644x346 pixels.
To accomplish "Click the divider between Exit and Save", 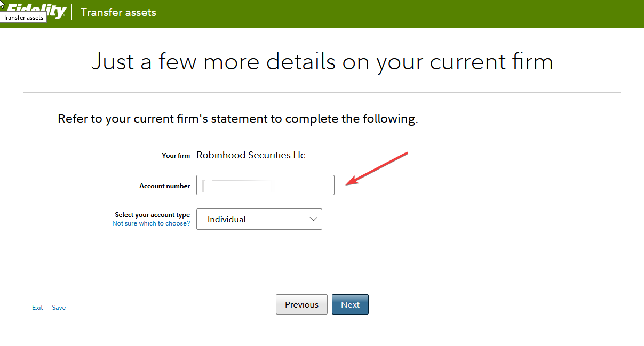I will tap(47, 308).
